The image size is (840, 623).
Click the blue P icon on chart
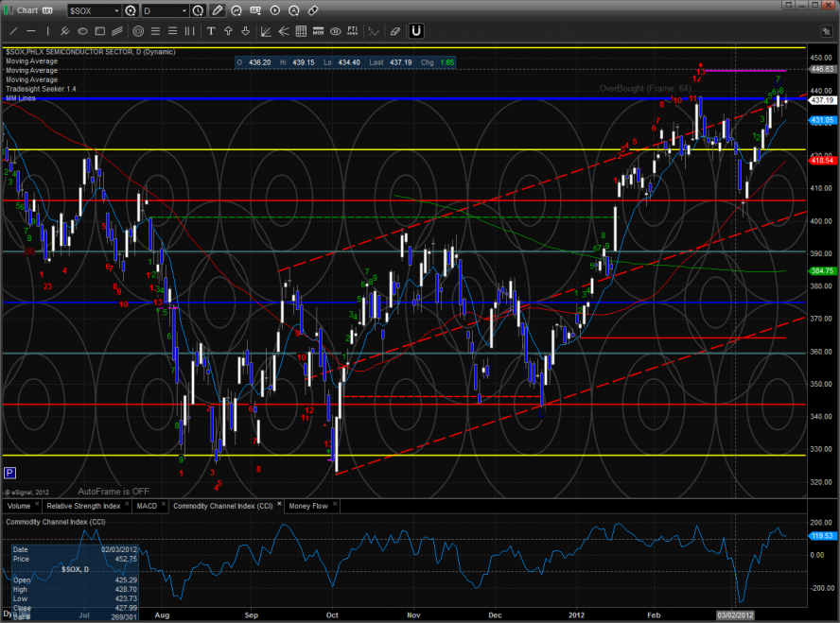(9, 472)
